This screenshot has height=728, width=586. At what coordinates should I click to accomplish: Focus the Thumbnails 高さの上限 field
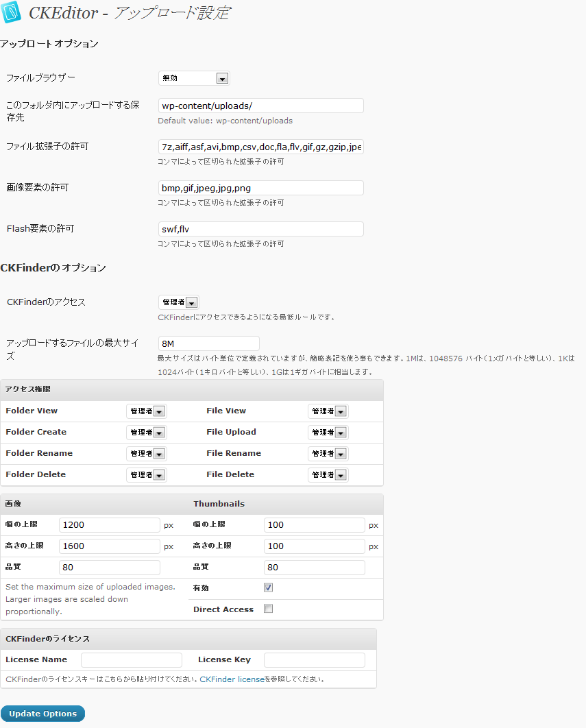coord(315,546)
